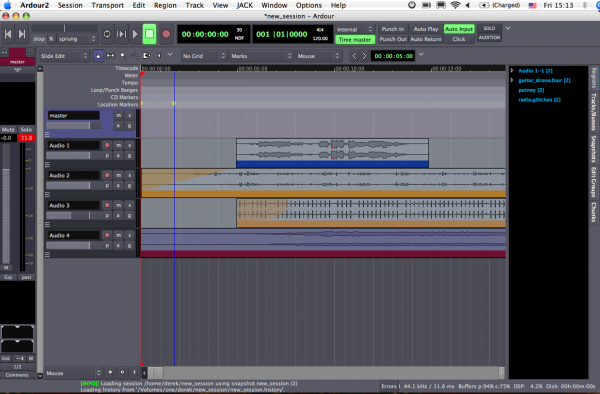The width and height of the screenshot is (600, 394).
Task: Zoom in with bottom zoom icon
Action: click(110, 372)
